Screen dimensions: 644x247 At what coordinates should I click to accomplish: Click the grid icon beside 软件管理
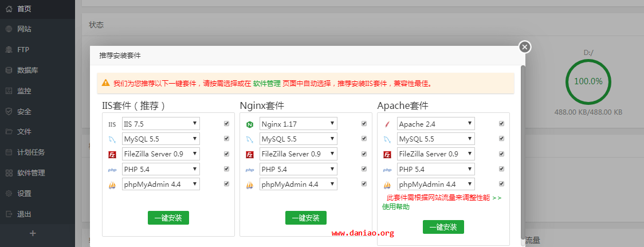click(9, 173)
